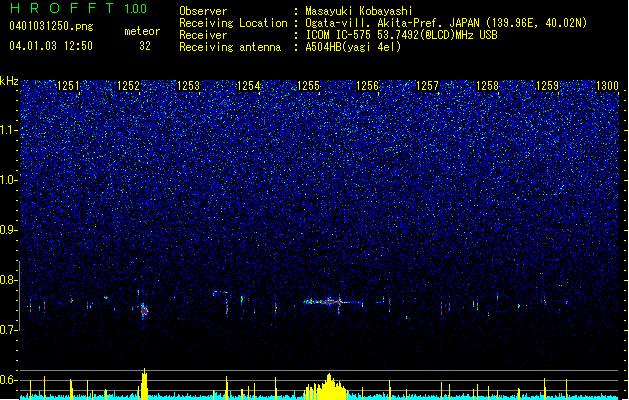Screen dimensions: 629x400
Task: Select the filename 0401031250.png
Action: point(51,26)
